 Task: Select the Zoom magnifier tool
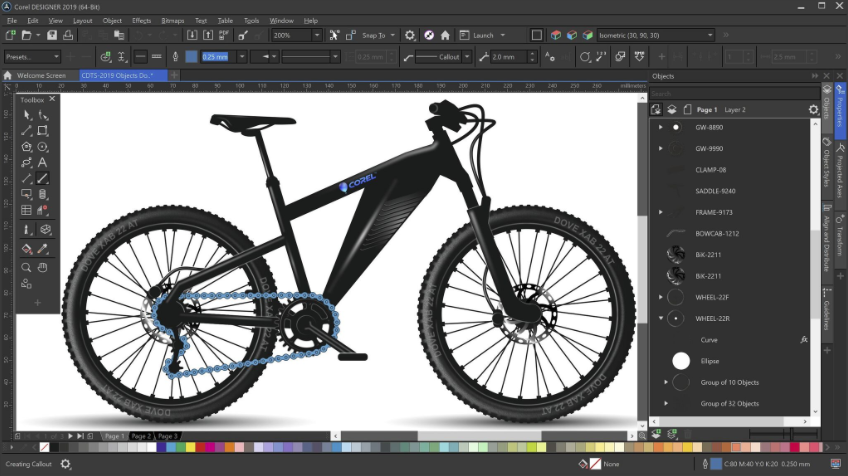click(27, 268)
